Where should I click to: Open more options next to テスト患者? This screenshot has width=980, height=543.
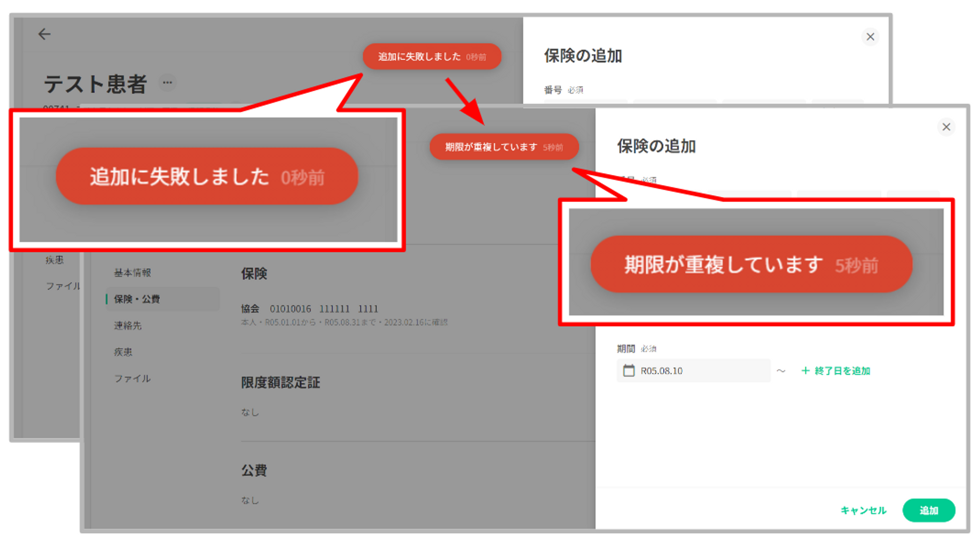[x=168, y=82]
